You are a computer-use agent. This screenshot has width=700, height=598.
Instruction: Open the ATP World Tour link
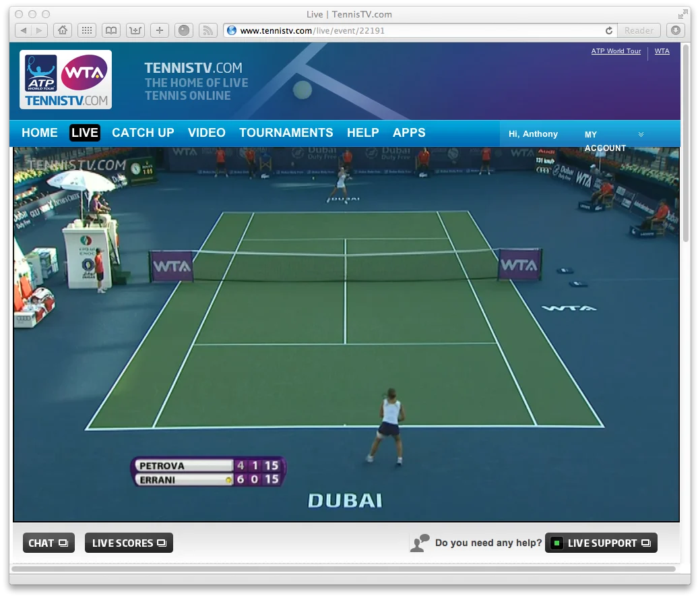[616, 51]
